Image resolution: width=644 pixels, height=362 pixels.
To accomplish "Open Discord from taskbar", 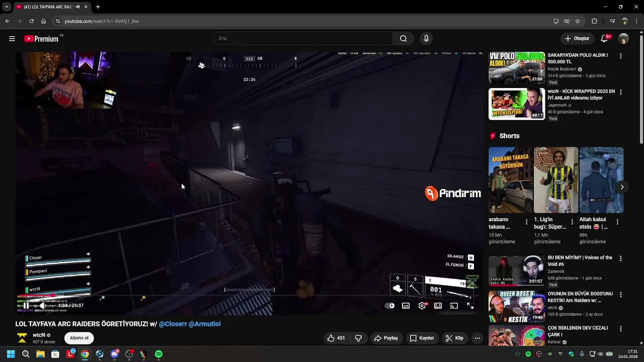I will (114, 354).
